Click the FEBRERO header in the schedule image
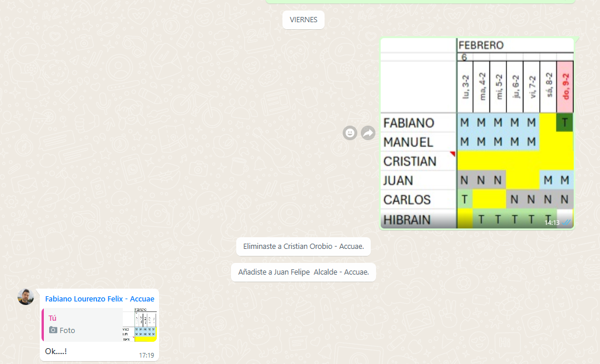Image resolution: width=600 pixels, height=364 pixels. pos(481,46)
